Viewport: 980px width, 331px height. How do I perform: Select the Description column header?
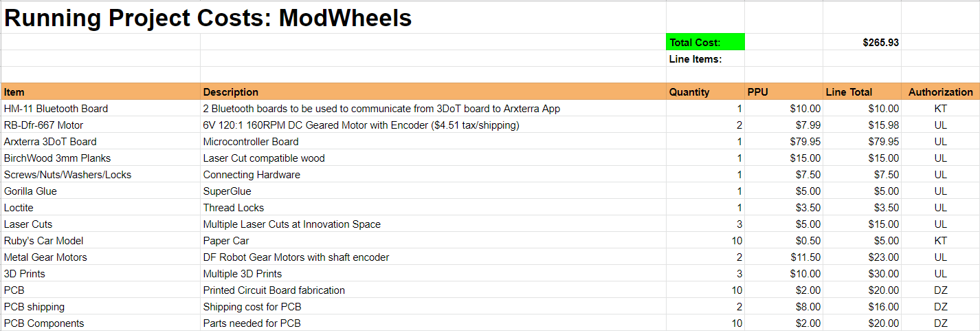click(433, 92)
